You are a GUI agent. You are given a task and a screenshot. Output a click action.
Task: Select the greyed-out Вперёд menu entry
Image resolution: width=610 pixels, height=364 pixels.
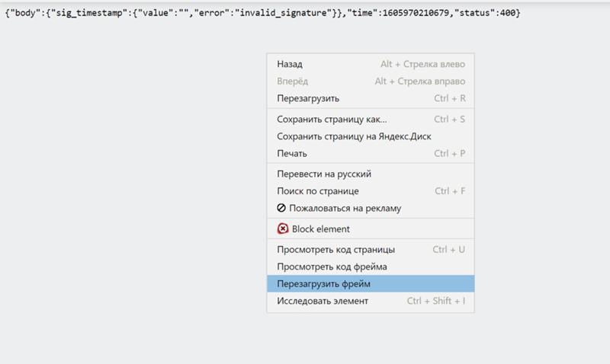pyautogui.click(x=294, y=81)
